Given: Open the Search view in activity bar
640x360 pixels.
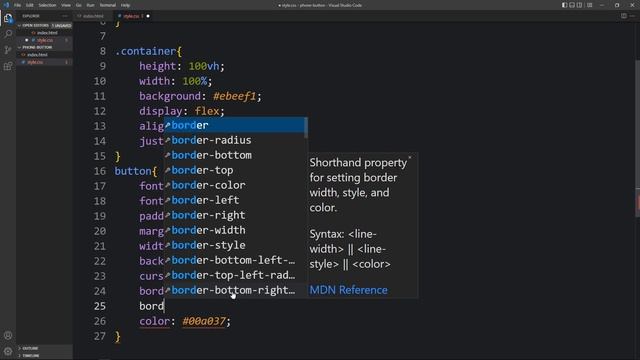Looking at the screenshot, I should click(x=8, y=34).
